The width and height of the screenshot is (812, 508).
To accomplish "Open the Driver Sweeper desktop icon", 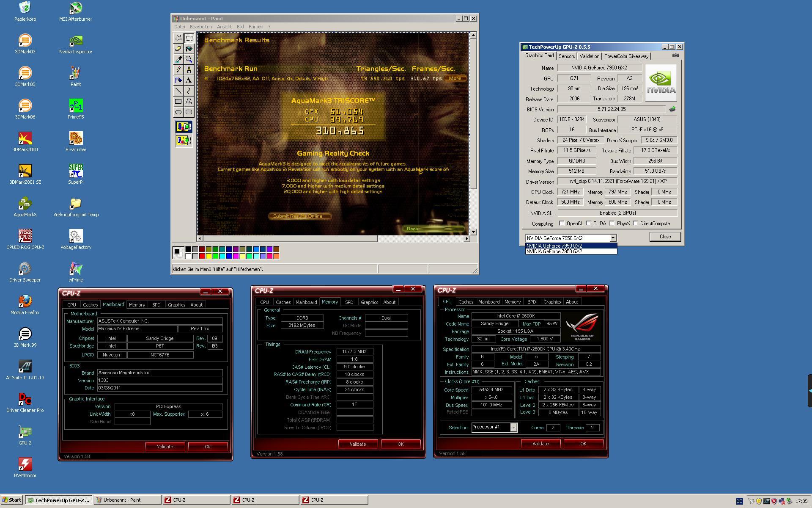I will coord(25,272).
